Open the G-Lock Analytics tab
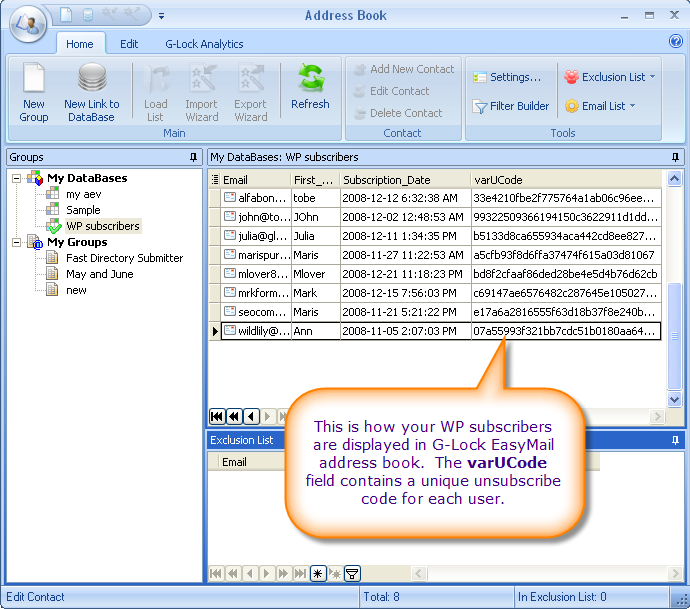The image size is (690, 609). tap(204, 44)
